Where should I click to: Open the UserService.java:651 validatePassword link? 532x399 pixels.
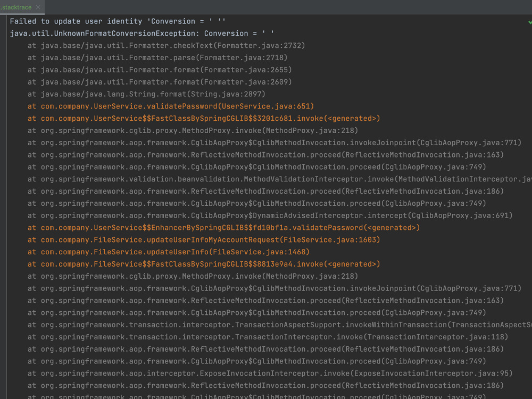click(x=171, y=106)
